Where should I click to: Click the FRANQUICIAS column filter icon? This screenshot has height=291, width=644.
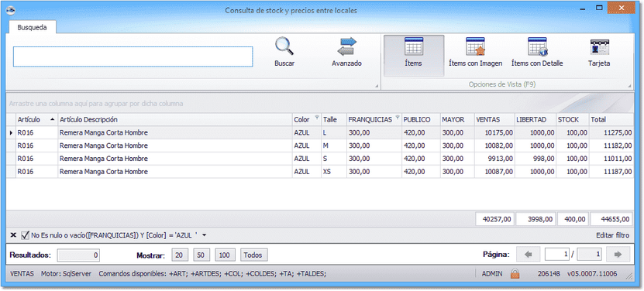coord(397,118)
